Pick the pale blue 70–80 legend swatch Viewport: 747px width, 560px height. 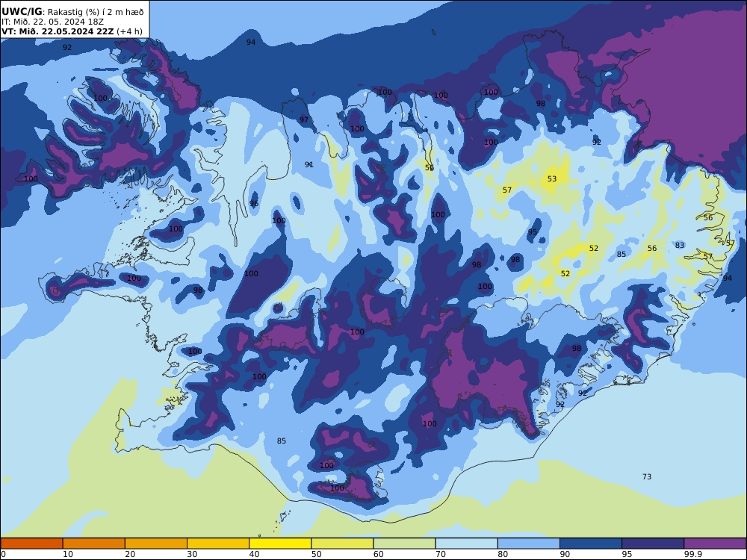[x=467, y=544]
